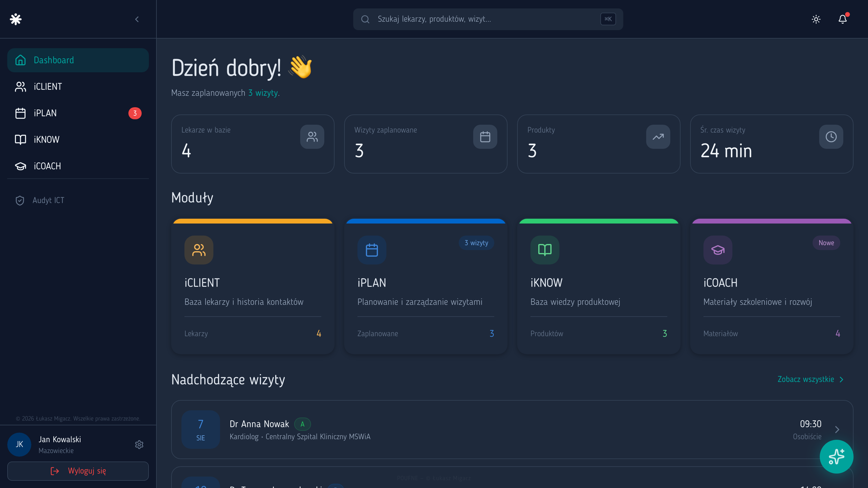Click the iCLIENT people icon in sidebar
This screenshot has height=488, width=868.
20,86
